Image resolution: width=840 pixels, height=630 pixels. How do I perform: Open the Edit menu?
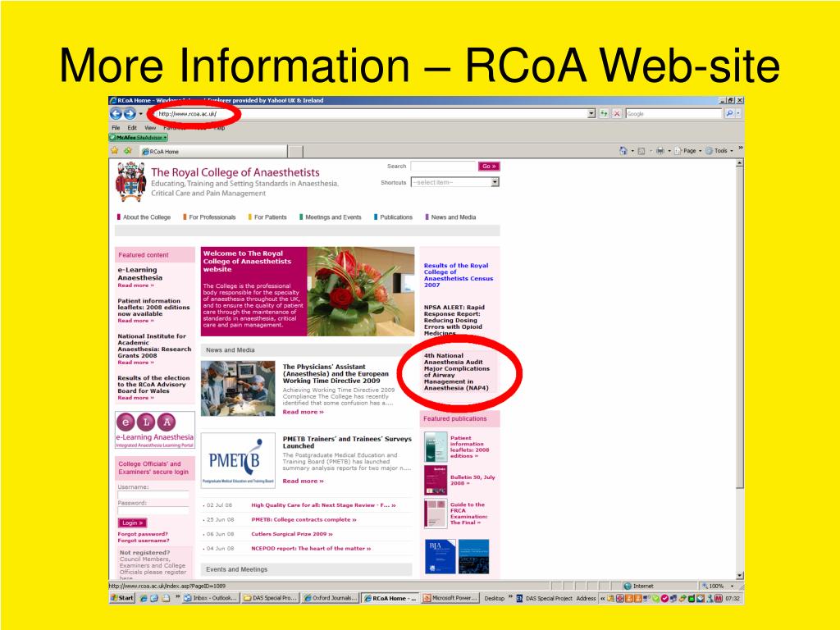point(132,128)
